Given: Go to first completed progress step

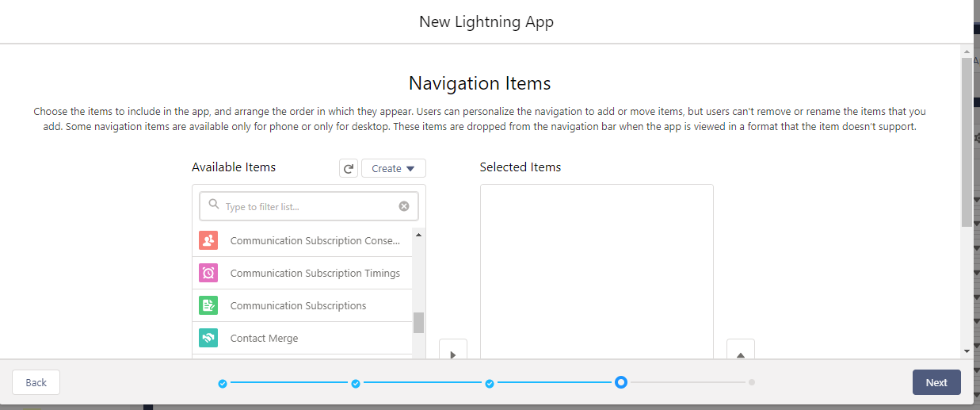Looking at the screenshot, I should [x=223, y=383].
